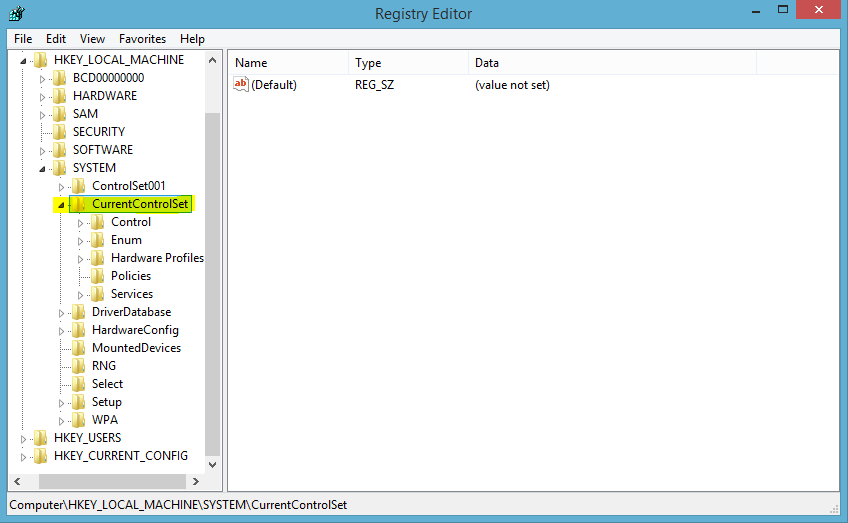
Task: Click the Control folder icon
Action: click(x=98, y=222)
